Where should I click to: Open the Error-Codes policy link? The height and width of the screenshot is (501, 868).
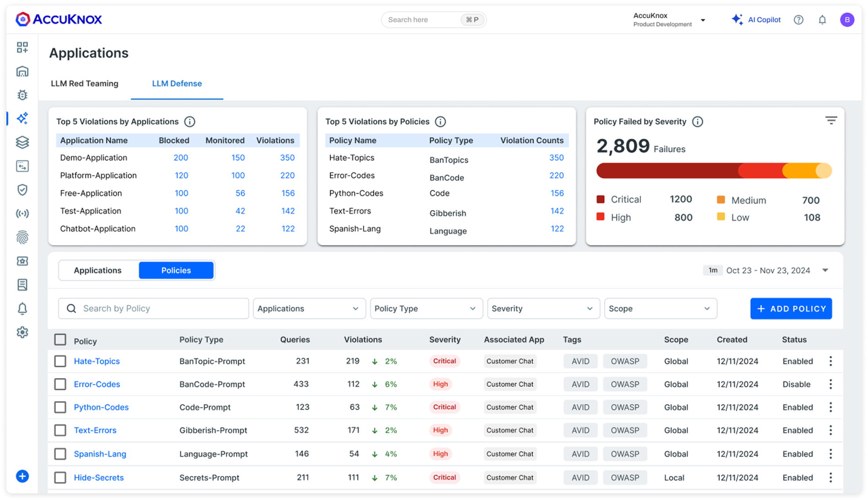[x=97, y=384]
